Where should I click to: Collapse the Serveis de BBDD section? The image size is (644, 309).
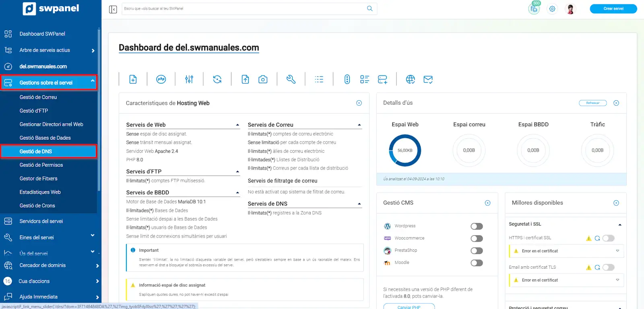pos(237,193)
